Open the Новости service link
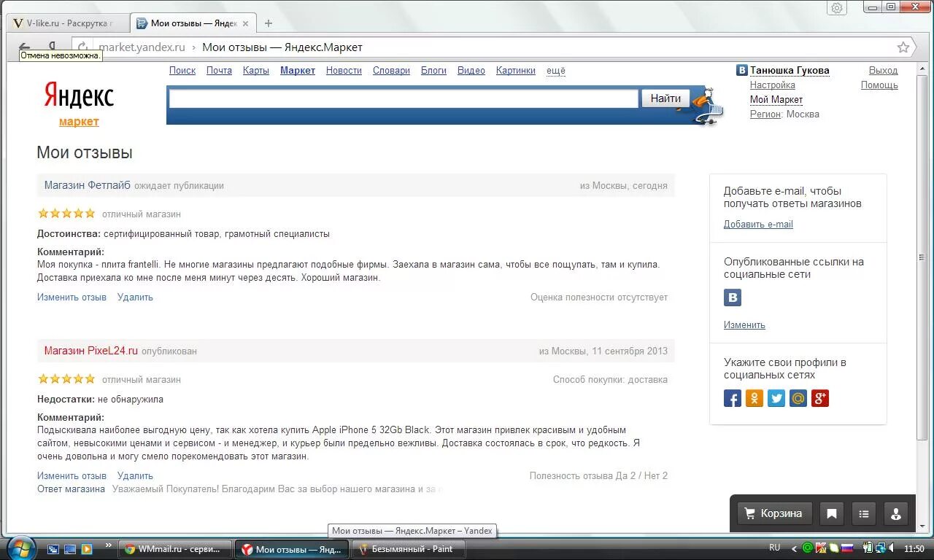The image size is (934, 560). pyautogui.click(x=344, y=71)
